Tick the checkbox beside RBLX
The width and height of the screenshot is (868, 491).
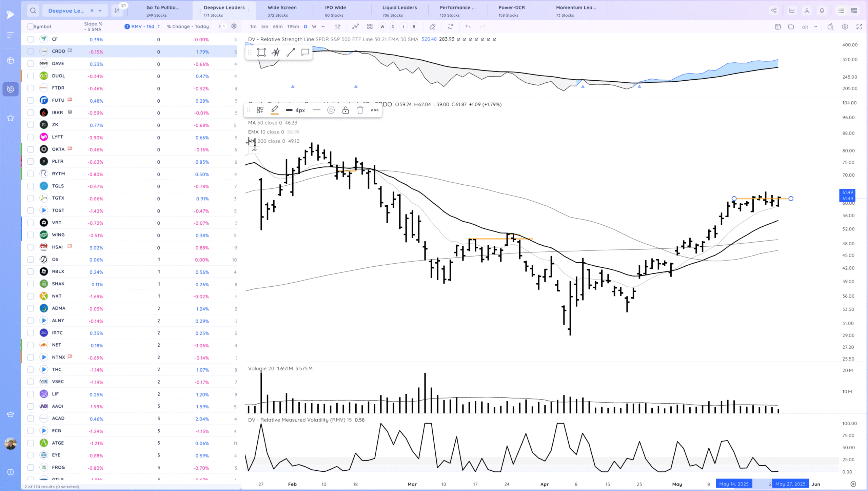[30, 271]
